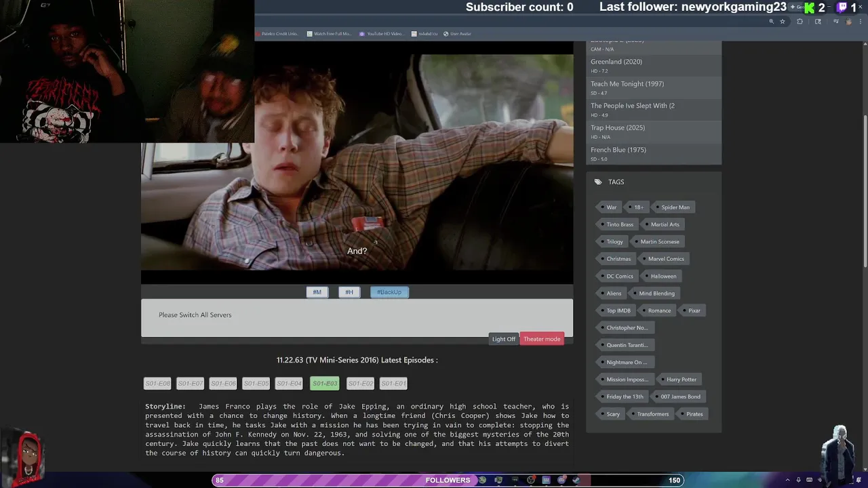The image size is (868, 488).
Task: Open Teach Me Tonight (1997) link
Action: (x=627, y=84)
